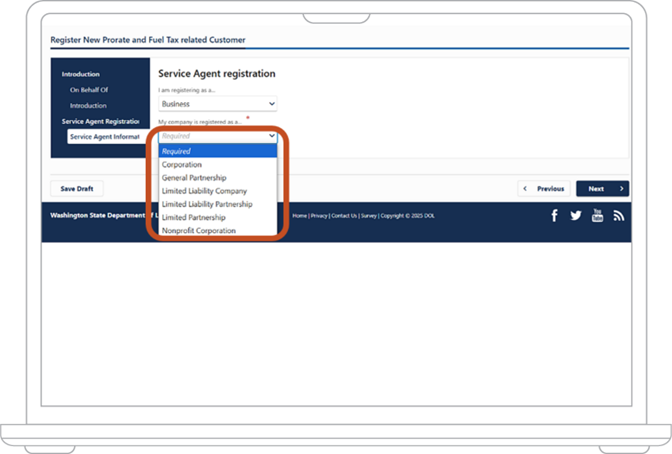Open the RSS feed icon
The image size is (672, 454).
(x=618, y=216)
